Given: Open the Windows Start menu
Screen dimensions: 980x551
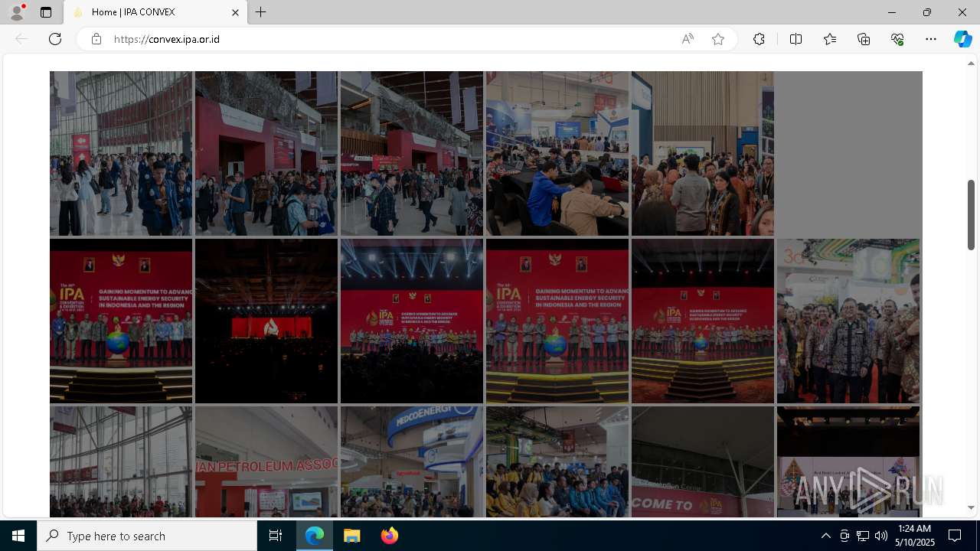Looking at the screenshot, I should (x=18, y=536).
